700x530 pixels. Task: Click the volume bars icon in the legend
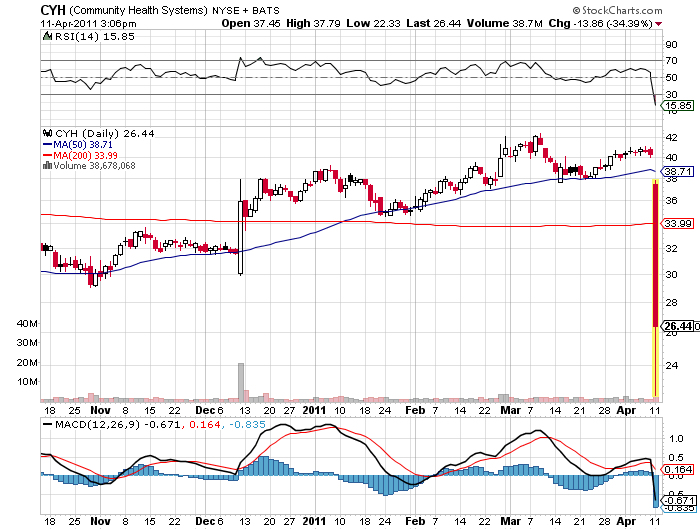tap(47, 166)
